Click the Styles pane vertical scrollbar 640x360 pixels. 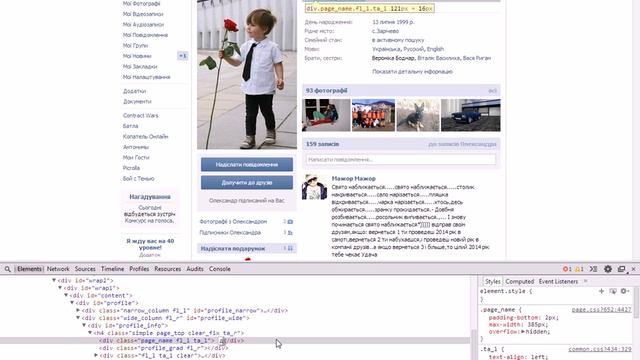(x=636, y=302)
